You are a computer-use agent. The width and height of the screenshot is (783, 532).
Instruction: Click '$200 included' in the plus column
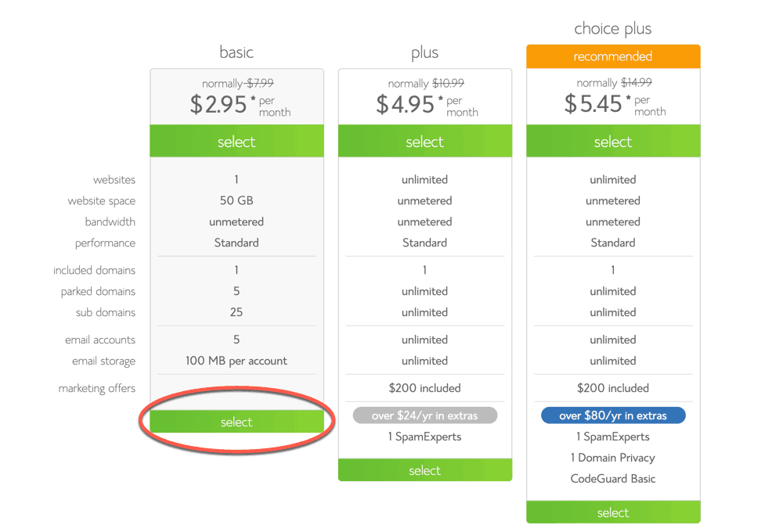[x=424, y=388]
